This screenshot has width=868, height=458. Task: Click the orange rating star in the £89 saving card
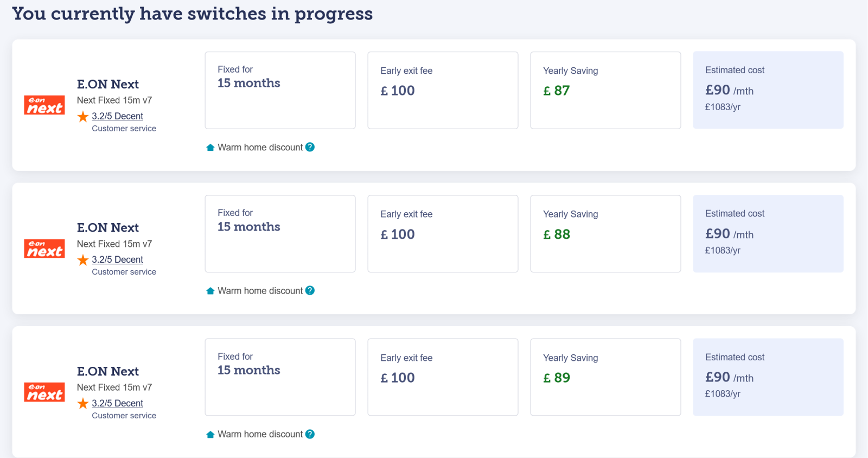click(x=83, y=404)
